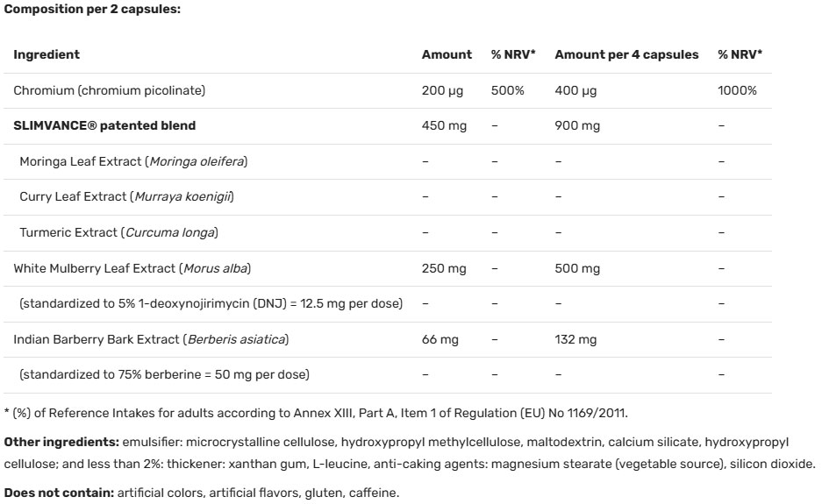The image size is (822, 504).
Task: Click the Does not contain bold label
Action: click(x=60, y=493)
